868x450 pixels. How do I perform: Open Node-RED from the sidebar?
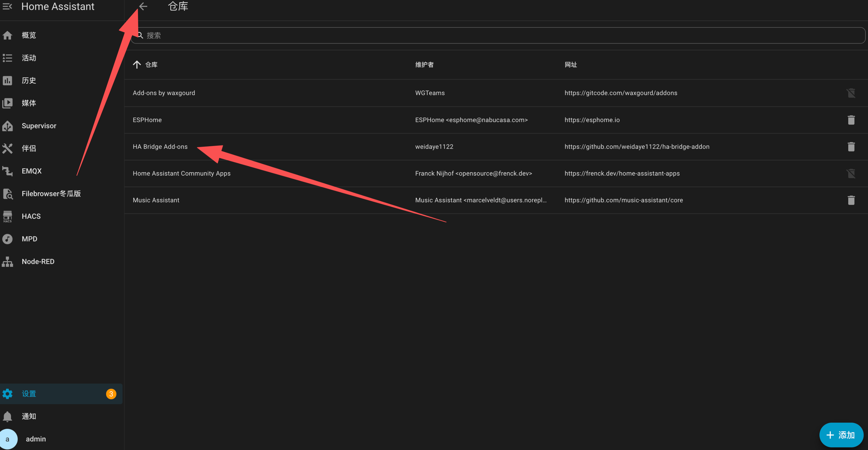(61, 262)
